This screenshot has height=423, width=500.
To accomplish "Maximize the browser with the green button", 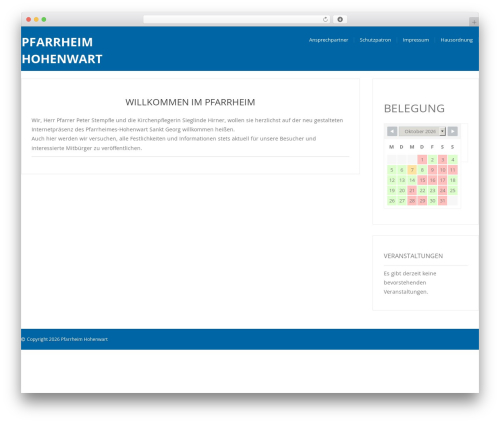I will (x=44, y=19).
